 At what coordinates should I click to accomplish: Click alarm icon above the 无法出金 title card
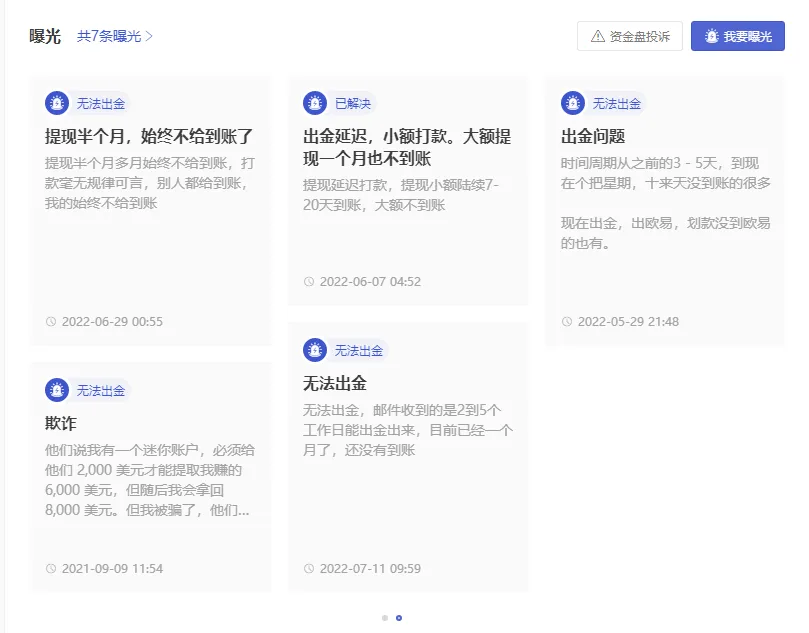point(315,350)
